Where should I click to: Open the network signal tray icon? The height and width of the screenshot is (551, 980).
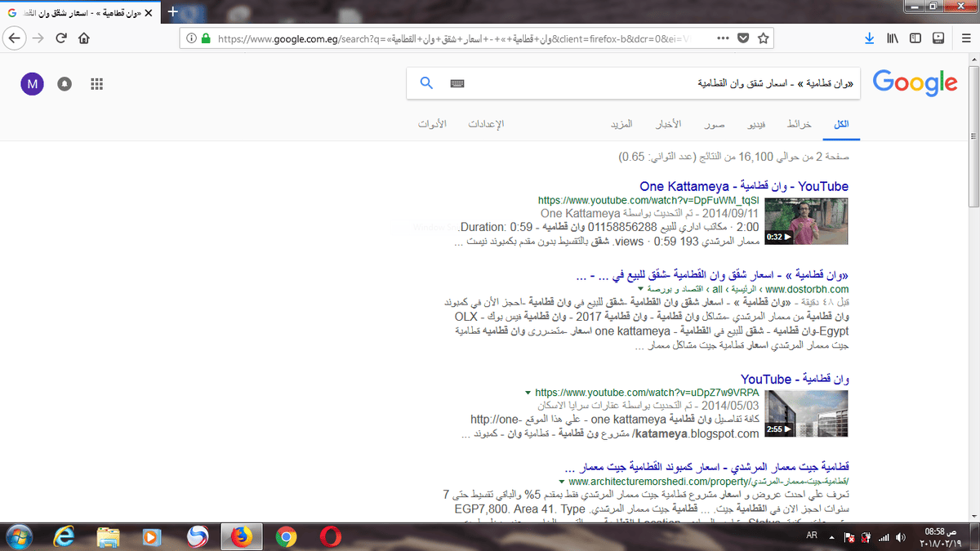tap(882, 538)
